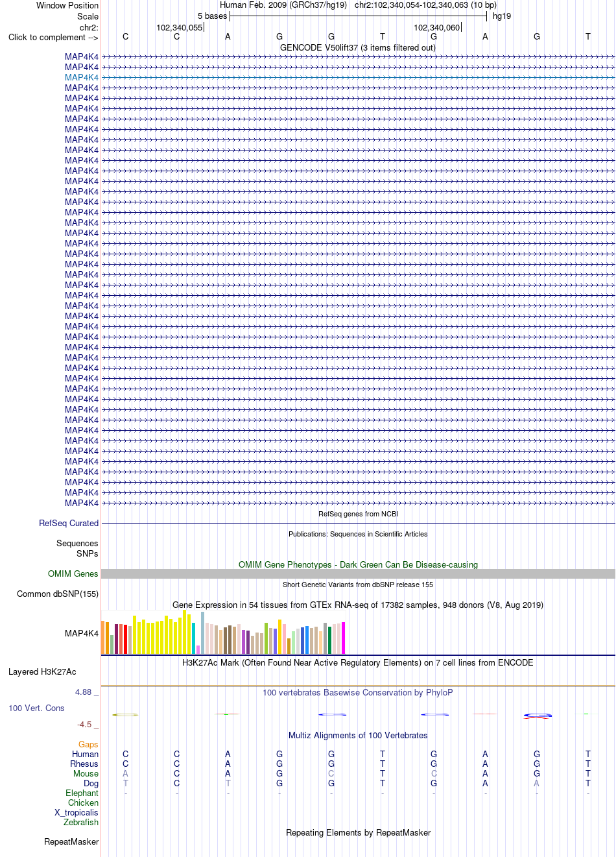Click 'Repeating Elements by RepeatMasker' title

coord(358,832)
